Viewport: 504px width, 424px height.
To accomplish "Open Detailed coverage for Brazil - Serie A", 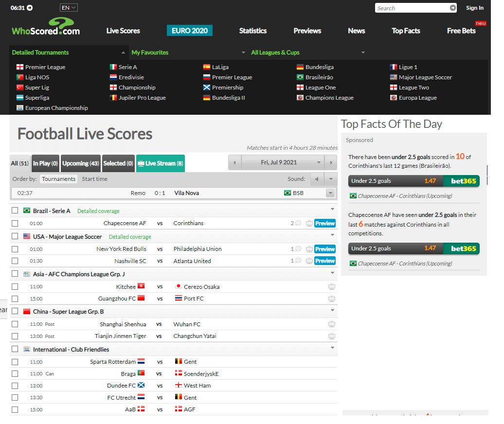I will click(x=98, y=211).
